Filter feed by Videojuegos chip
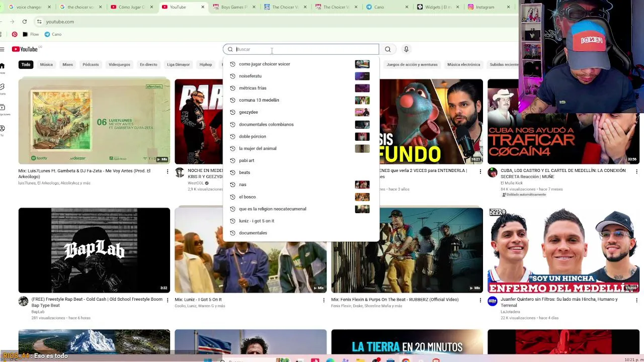644x362 pixels. point(119,64)
